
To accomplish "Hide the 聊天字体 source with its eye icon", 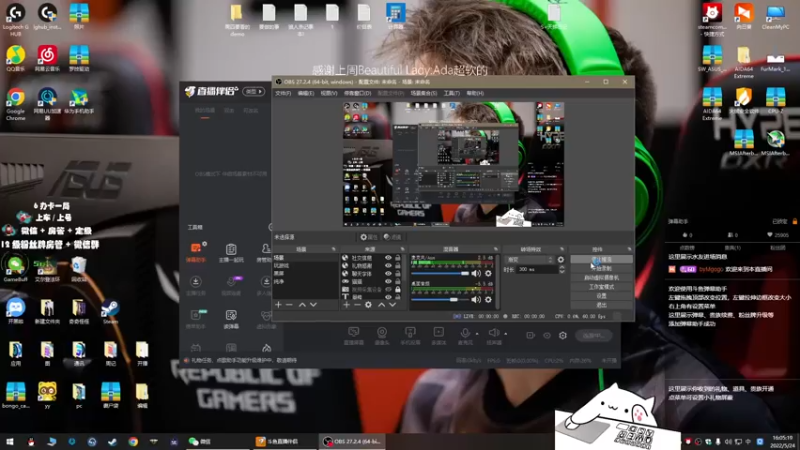I will click(x=388, y=273).
